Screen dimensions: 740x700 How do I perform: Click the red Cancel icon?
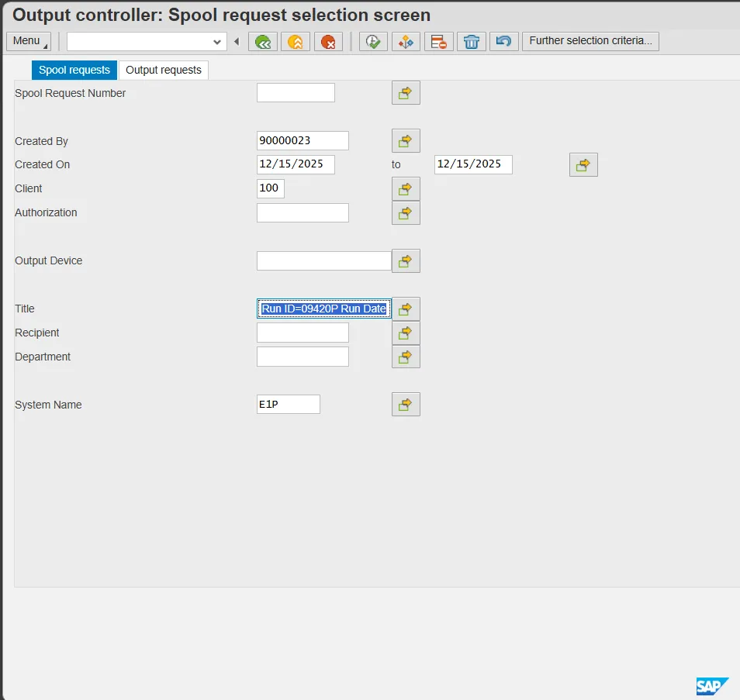(x=328, y=42)
